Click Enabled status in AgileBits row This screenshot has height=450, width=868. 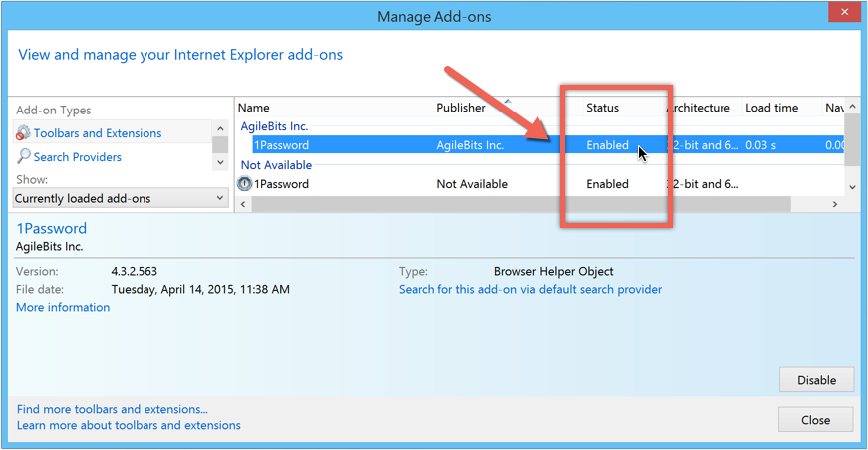pos(607,145)
